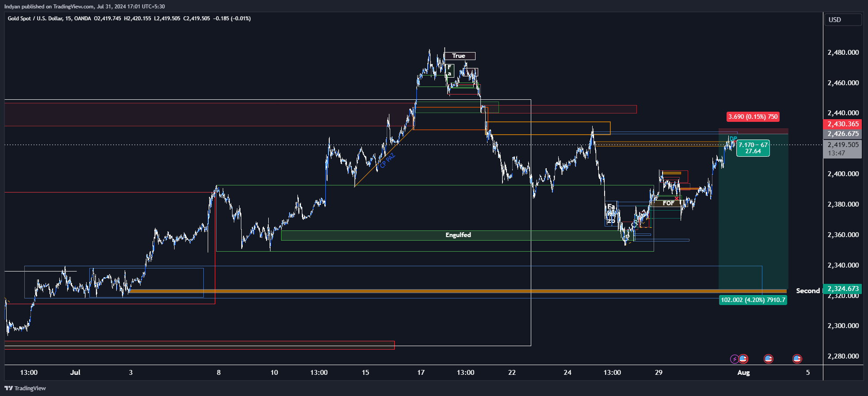This screenshot has width=868, height=396.
Task: Click the US flag icon beside the lightning icon
Action: point(743,359)
